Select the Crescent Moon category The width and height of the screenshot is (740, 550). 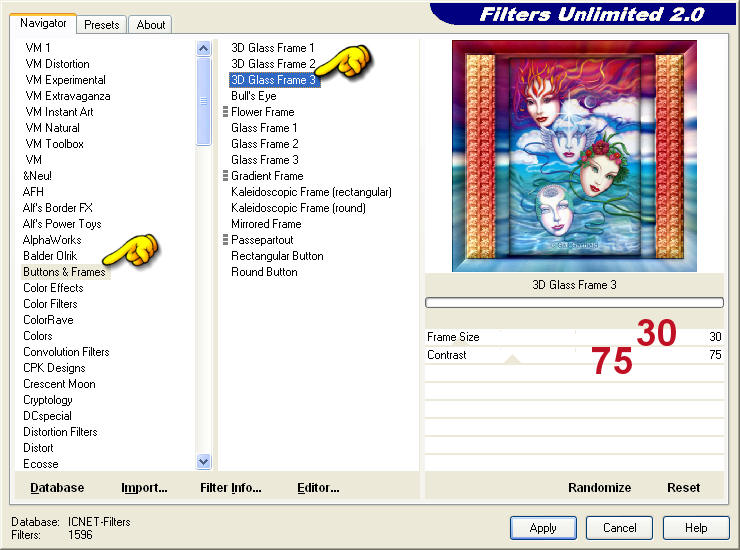click(59, 384)
